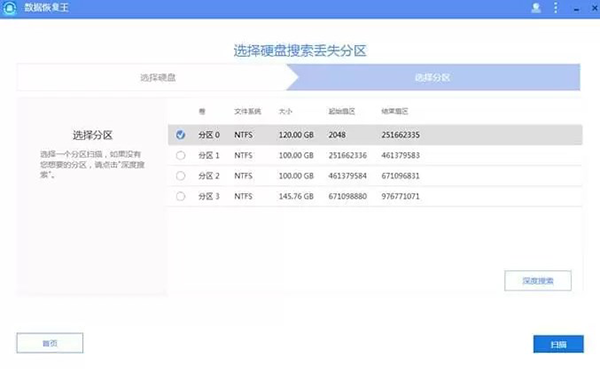Image resolution: width=600 pixels, height=389 pixels.
Task: Click the 分区 3 label
Action: click(x=209, y=196)
